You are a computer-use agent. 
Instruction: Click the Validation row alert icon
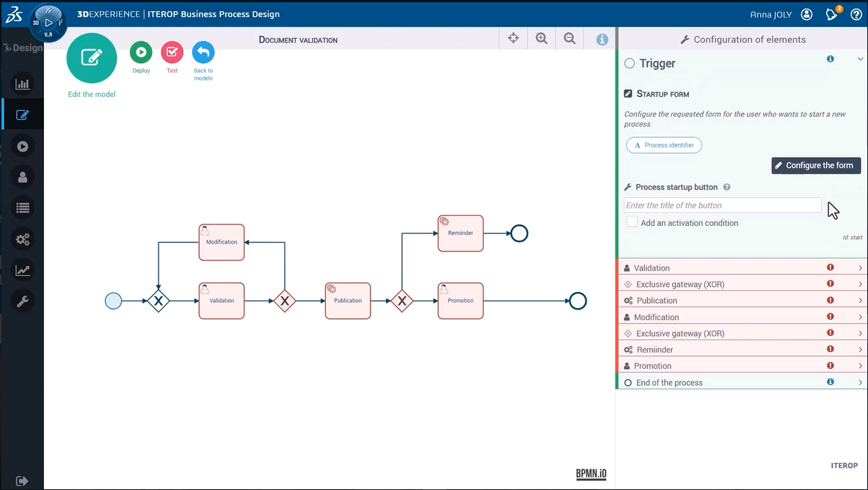coord(831,268)
